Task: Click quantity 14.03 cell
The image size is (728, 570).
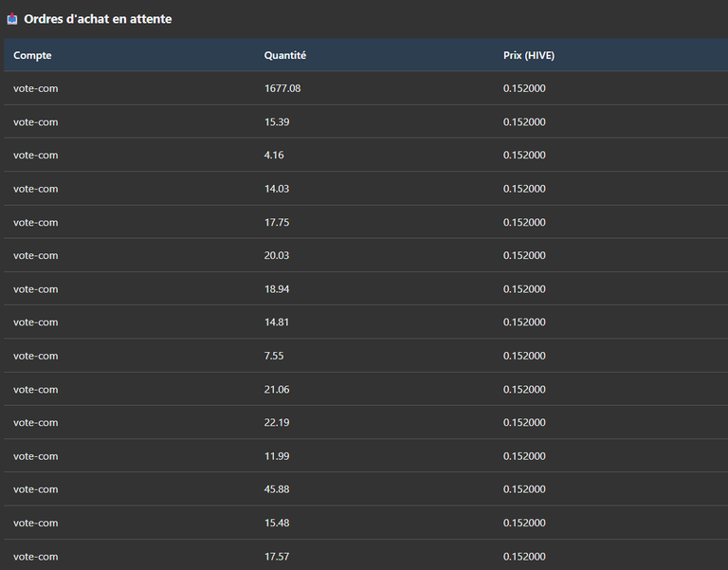Action: click(x=277, y=189)
